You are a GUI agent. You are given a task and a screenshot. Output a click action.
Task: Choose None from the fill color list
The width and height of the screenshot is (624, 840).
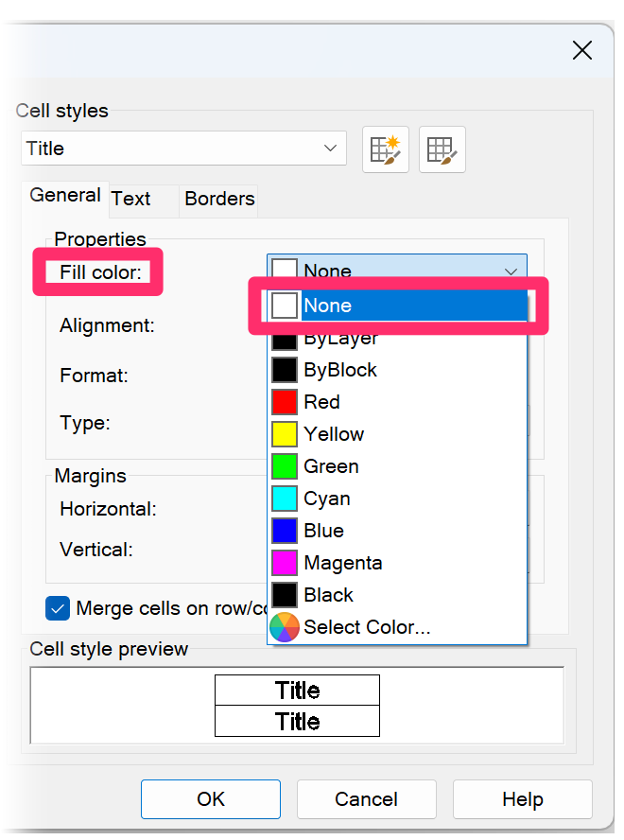[x=398, y=306]
